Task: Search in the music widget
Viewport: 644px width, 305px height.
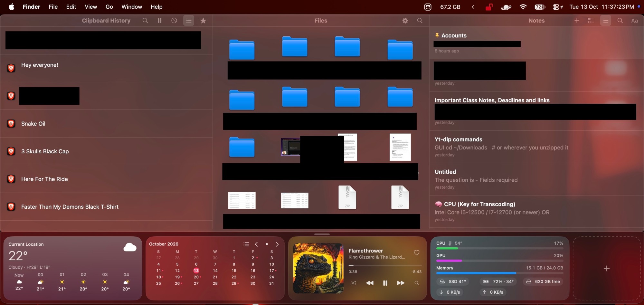Action: point(416,283)
